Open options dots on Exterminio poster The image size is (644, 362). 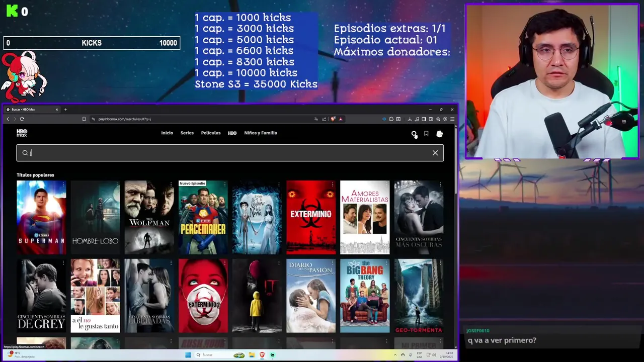click(333, 185)
